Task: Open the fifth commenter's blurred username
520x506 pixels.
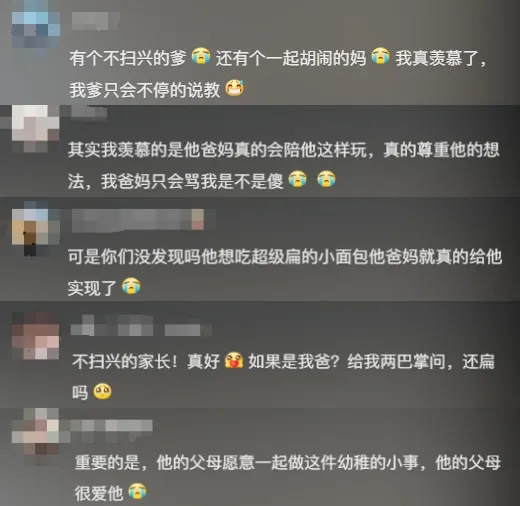Action: pos(111,426)
